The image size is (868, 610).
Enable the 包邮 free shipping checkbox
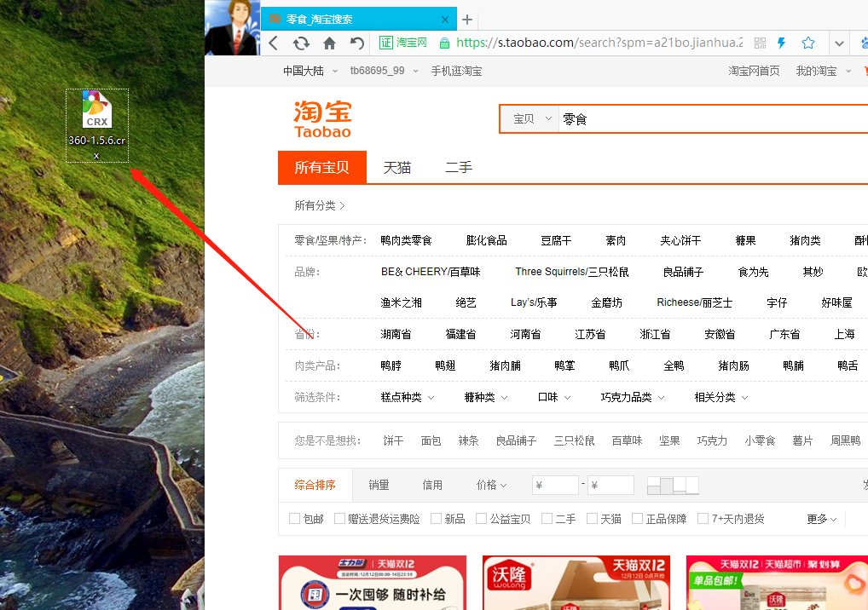tap(295, 518)
